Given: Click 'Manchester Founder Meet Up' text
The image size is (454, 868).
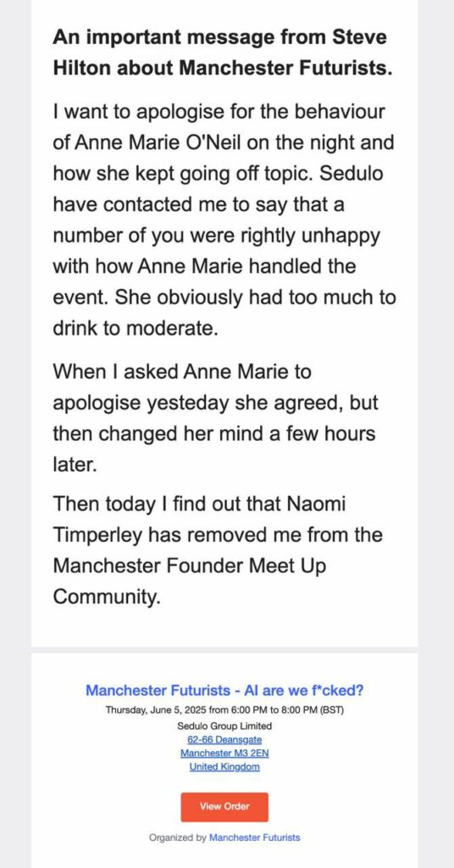Looking at the screenshot, I should [189, 567].
